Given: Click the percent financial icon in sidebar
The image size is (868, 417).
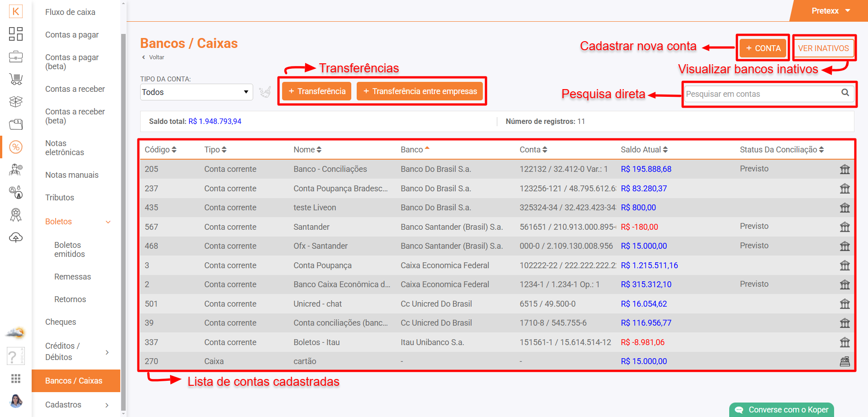Looking at the screenshot, I should point(16,147).
